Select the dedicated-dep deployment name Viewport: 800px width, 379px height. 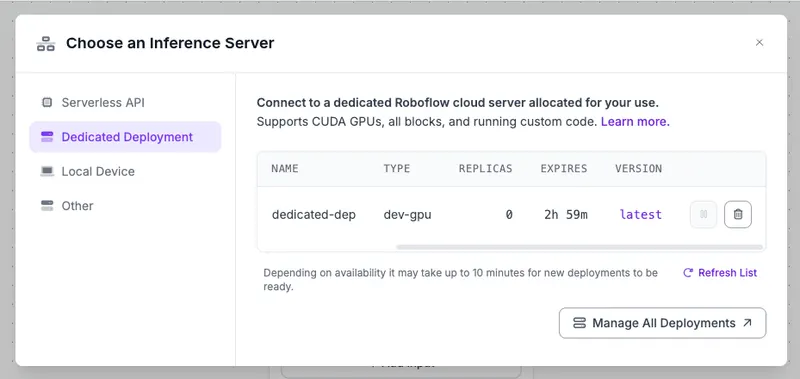tap(314, 215)
